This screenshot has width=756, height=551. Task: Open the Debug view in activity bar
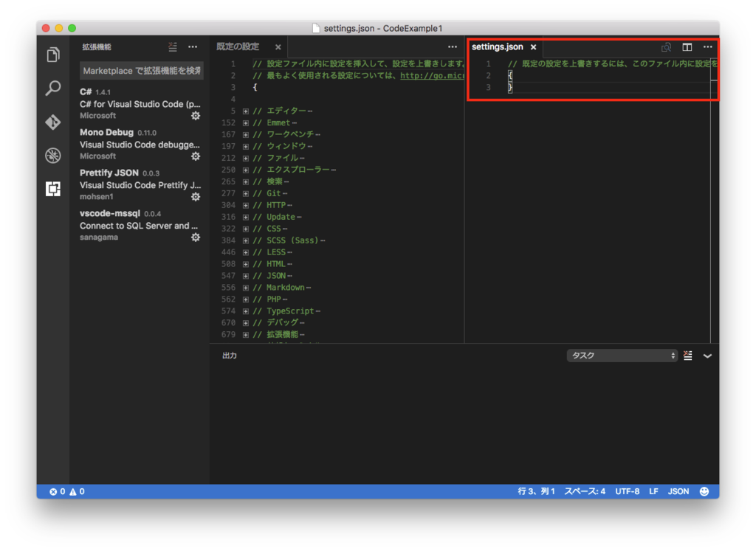[x=53, y=155]
